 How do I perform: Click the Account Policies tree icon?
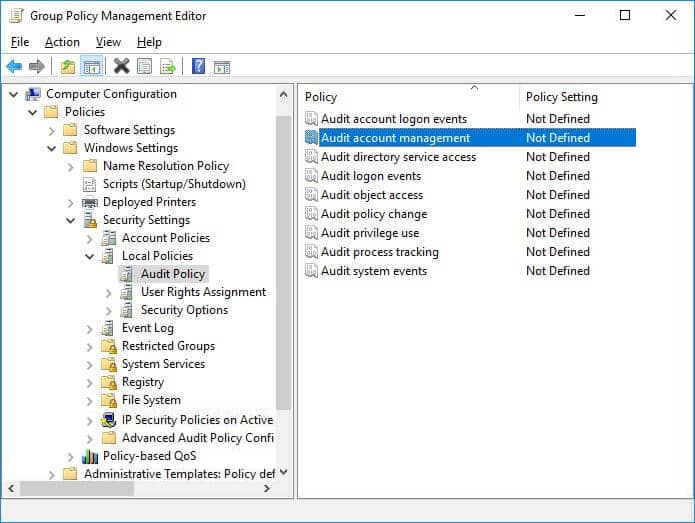(x=109, y=238)
